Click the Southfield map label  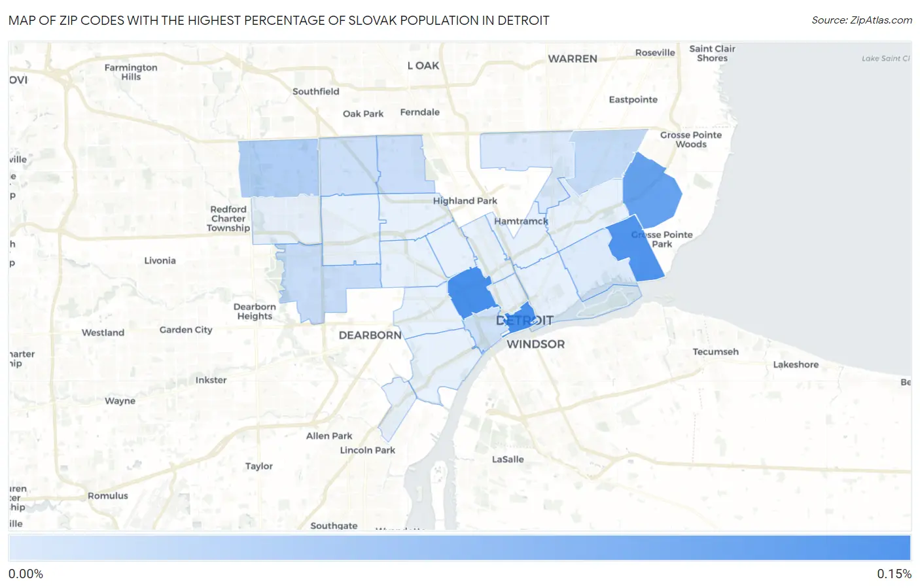(315, 92)
